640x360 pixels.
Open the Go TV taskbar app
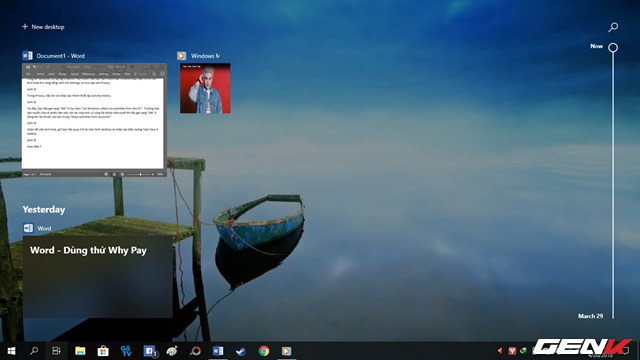pos(126,351)
